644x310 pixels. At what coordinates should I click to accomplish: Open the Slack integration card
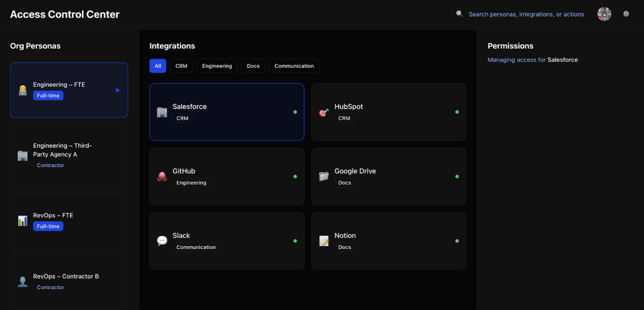[227, 241]
